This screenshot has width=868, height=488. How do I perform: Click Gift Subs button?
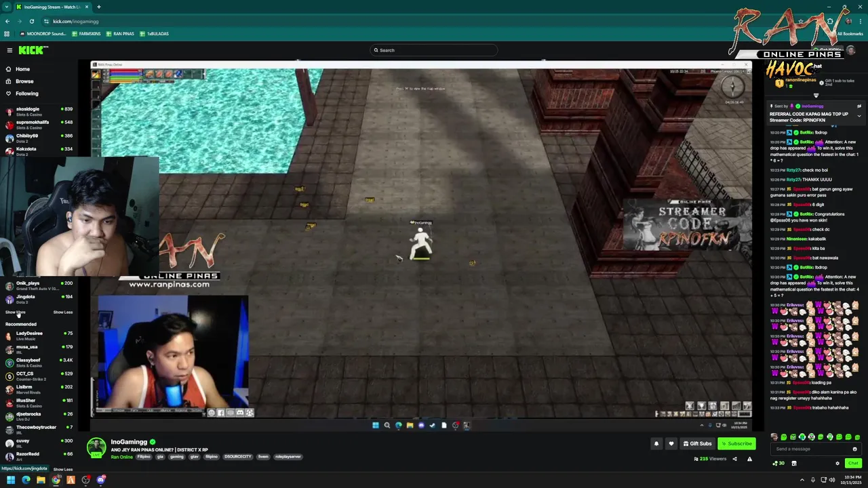pyautogui.click(x=698, y=444)
